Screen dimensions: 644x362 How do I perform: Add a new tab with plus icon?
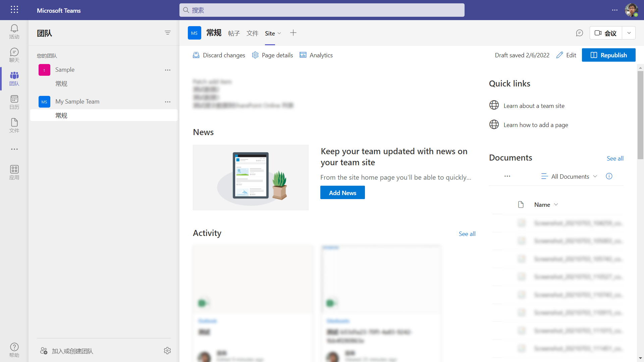click(x=293, y=33)
